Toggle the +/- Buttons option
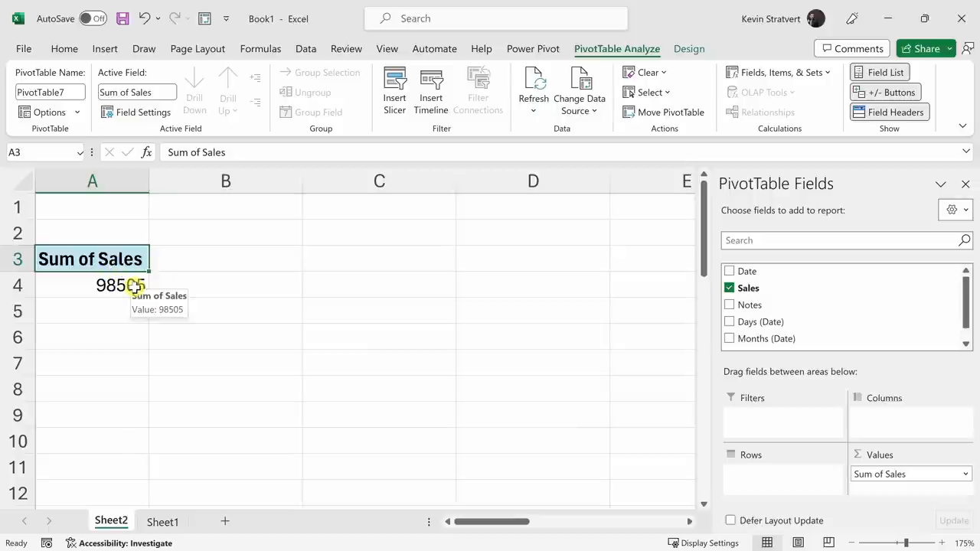Image resolution: width=980 pixels, height=551 pixels. tap(884, 92)
